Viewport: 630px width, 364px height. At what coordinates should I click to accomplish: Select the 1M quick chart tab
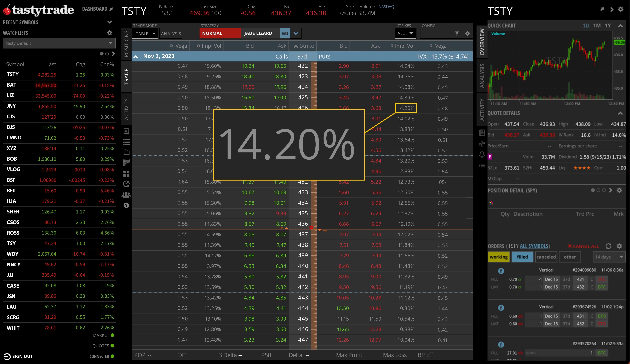point(597,25)
